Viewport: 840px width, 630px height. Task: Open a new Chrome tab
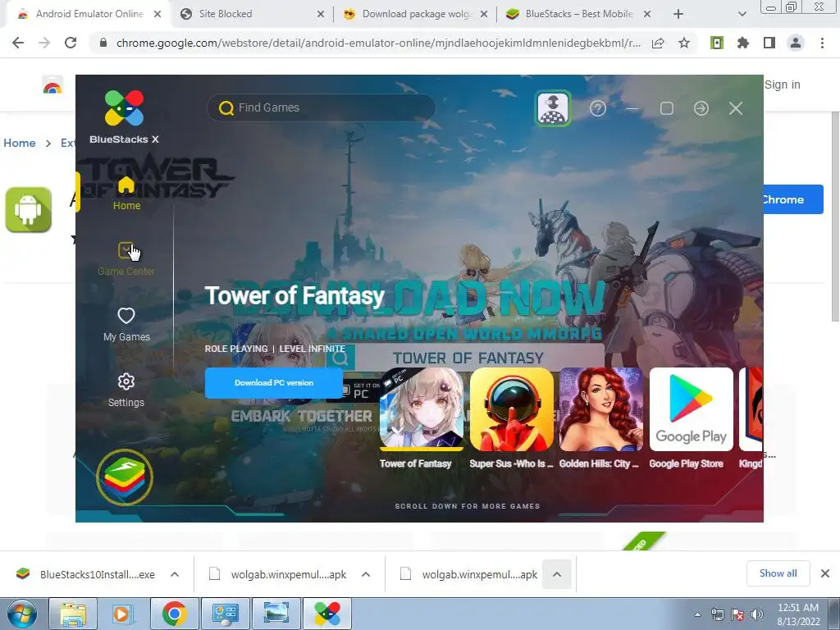678,14
